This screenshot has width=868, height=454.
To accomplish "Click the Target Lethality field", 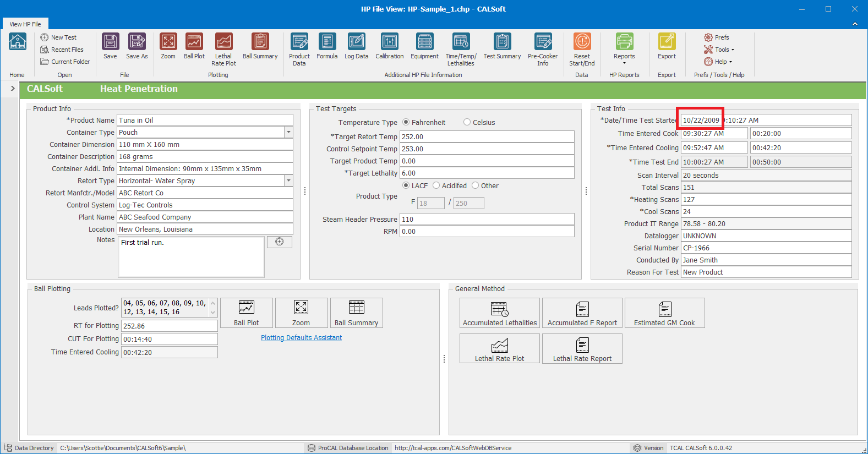I will pos(487,173).
